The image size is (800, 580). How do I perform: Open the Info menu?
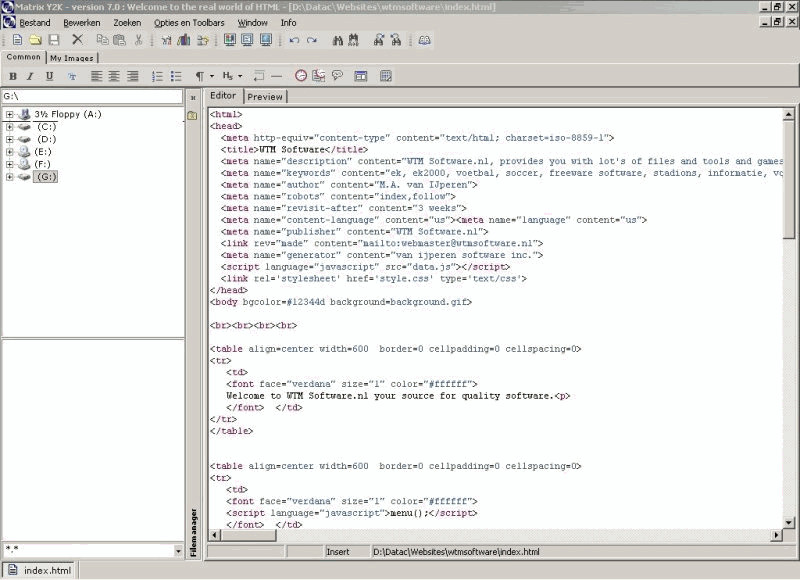pyautogui.click(x=288, y=23)
